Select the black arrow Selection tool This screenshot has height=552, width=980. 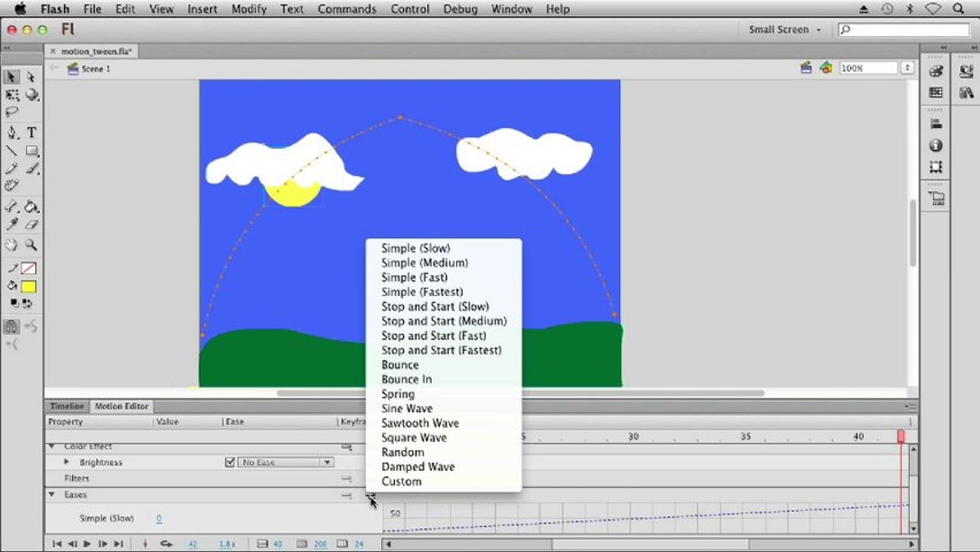click(x=11, y=77)
